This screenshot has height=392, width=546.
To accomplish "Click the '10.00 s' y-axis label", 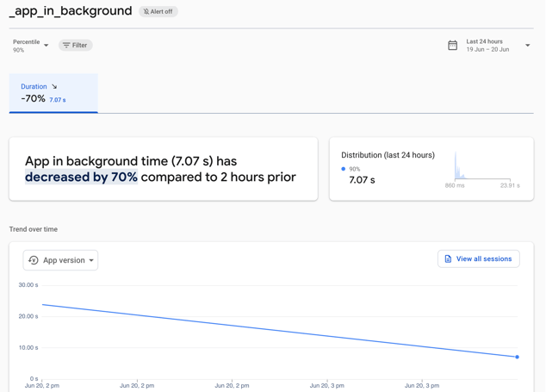I will pyautogui.click(x=28, y=348).
